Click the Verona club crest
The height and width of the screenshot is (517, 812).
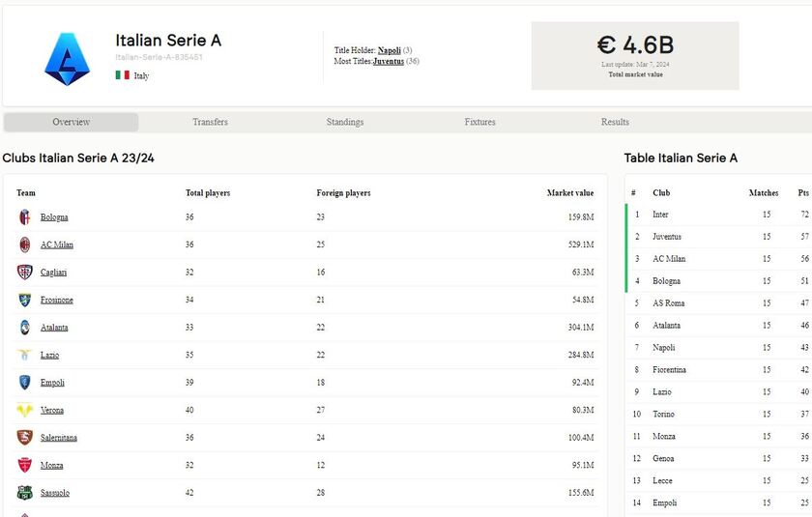[x=25, y=410]
